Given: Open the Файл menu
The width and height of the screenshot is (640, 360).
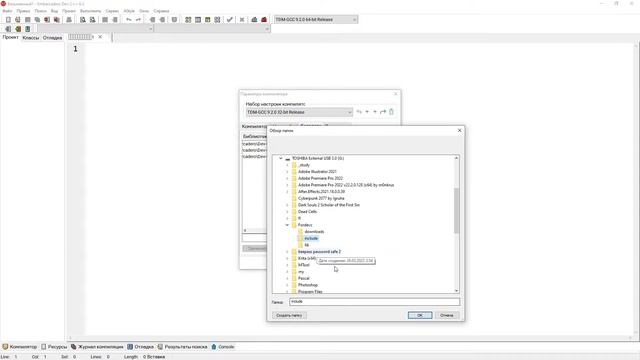Looking at the screenshot, I should point(7,11).
